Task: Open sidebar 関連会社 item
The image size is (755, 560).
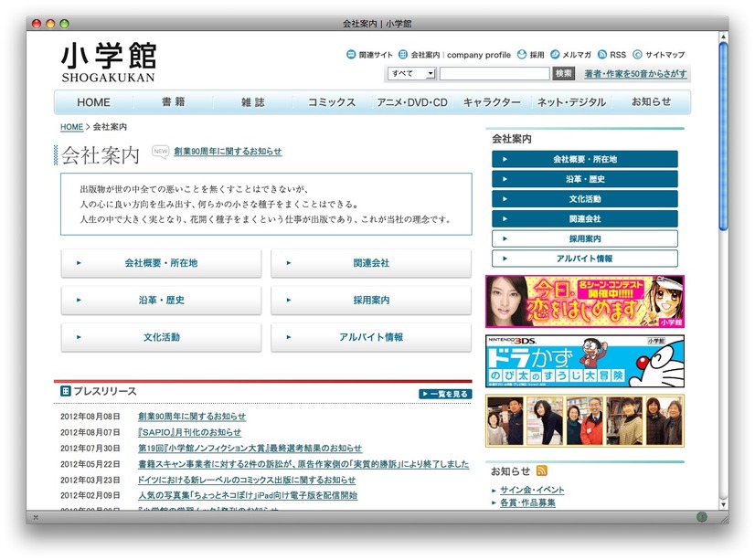Action: pyautogui.click(x=585, y=218)
